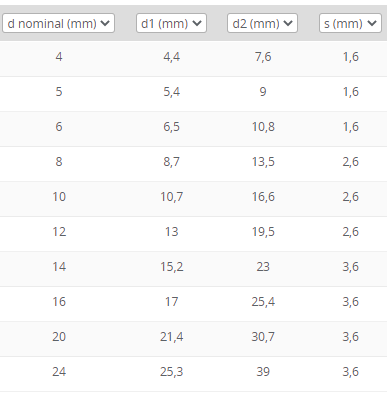Select the row with nominal diameter 5
The width and height of the screenshot is (387, 400).
pyautogui.click(x=193, y=94)
